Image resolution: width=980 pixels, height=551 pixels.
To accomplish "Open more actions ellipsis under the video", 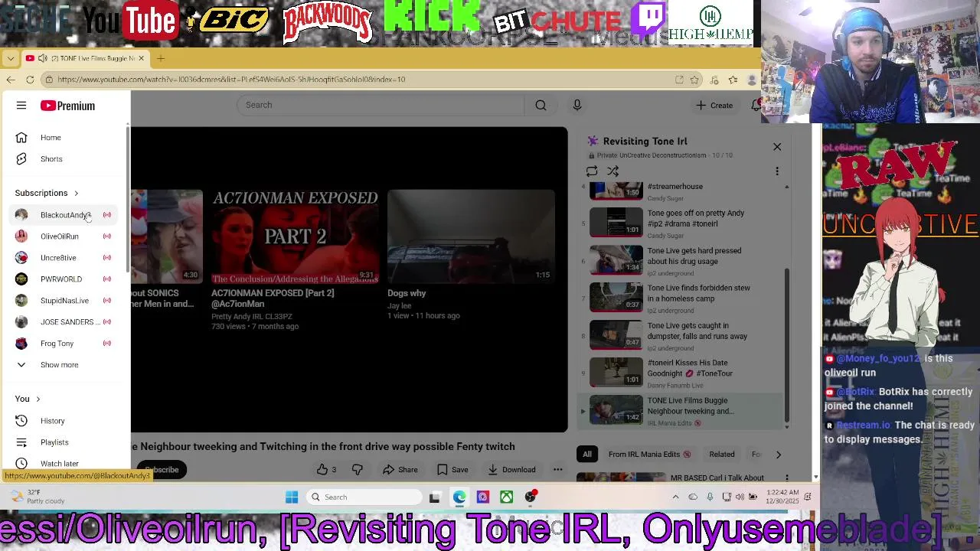I will coord(558,469).
